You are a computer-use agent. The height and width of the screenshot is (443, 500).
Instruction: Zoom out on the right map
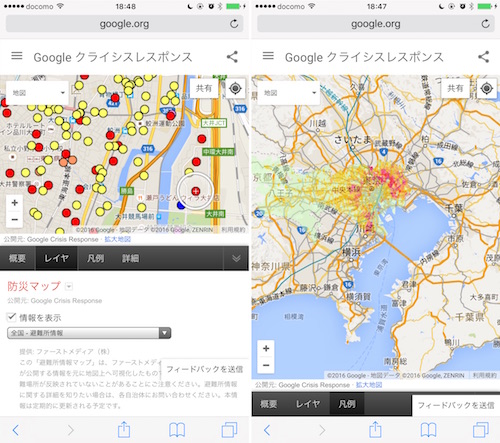tap(266, 365)
